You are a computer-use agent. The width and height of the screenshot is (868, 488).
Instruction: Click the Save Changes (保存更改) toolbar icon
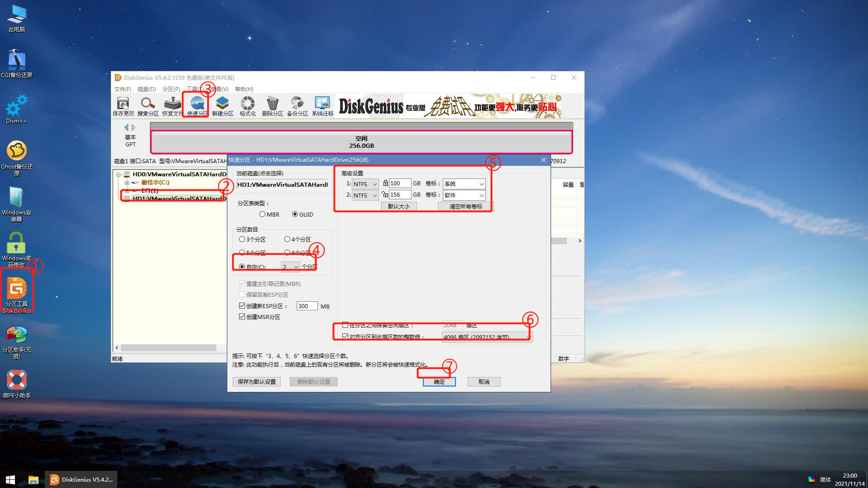[x=123, y=106]
